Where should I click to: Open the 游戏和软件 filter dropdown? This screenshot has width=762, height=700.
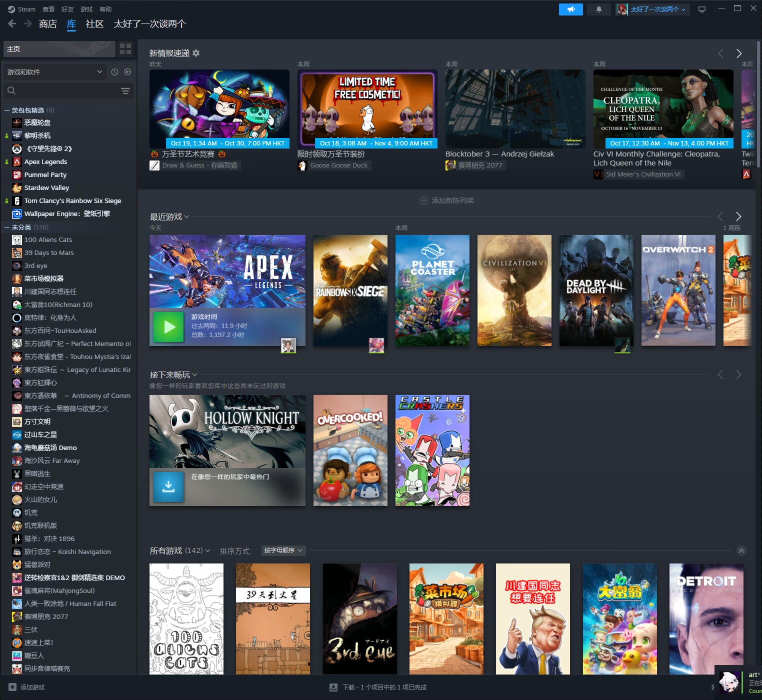[x=55, y=72]
